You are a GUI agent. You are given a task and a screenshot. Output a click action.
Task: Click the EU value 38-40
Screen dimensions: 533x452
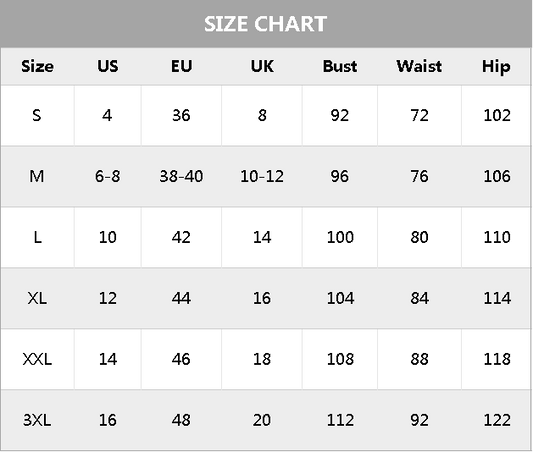coord(181,176)
